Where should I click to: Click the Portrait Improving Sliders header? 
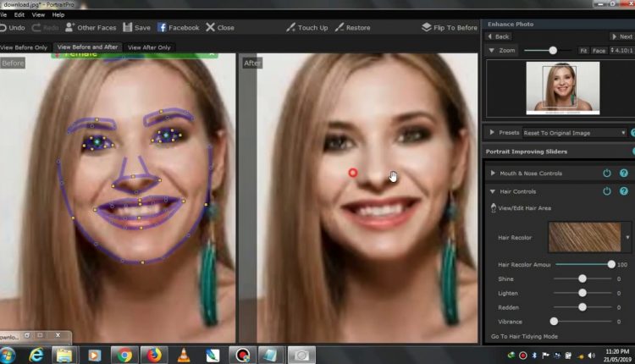click(x=527, y=152)
